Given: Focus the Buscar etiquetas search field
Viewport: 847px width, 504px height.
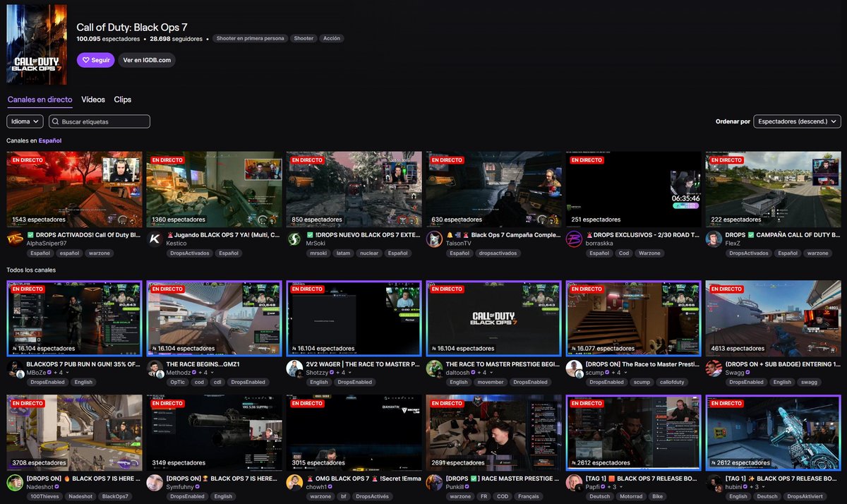Looking at the screenshot, I should point(100,121).
